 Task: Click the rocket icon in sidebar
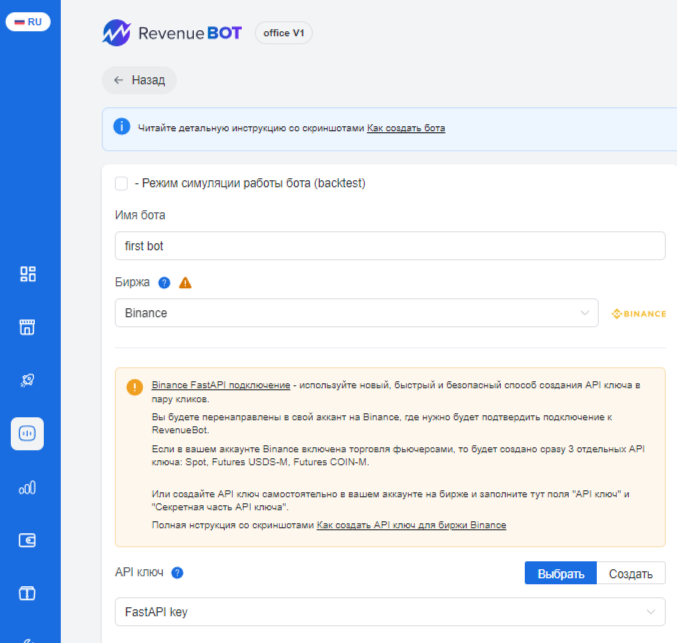pyautogui.click(x=28, y=380)
